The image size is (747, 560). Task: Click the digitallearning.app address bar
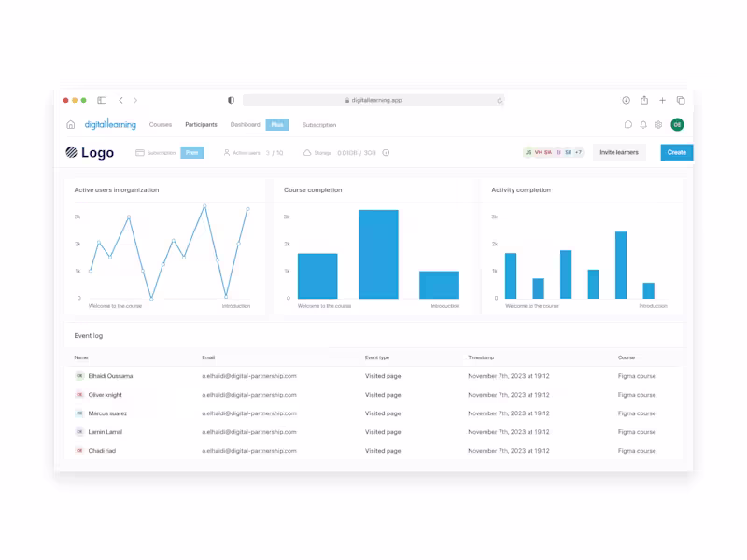tap(373, 100)
